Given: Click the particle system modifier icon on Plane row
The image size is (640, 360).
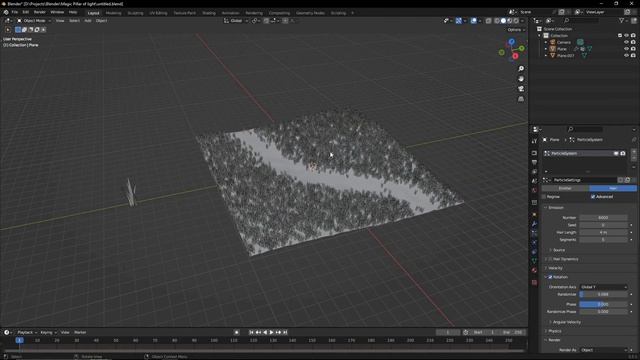Looking at the screenshot, I should pyautogui.click(x=576, y=49).
